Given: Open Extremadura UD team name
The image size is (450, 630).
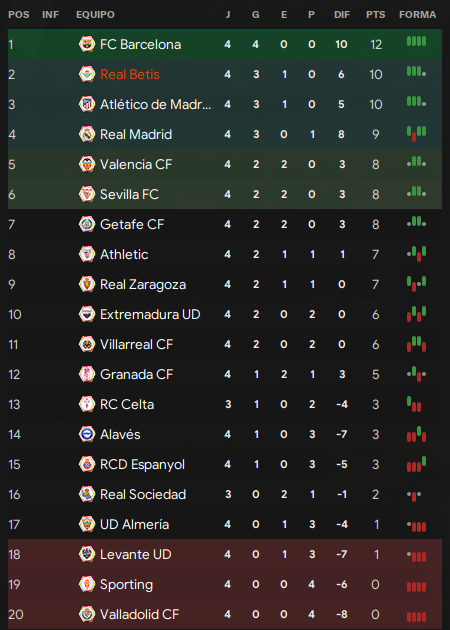Looking at the screenshot, I should pos(150,314).
